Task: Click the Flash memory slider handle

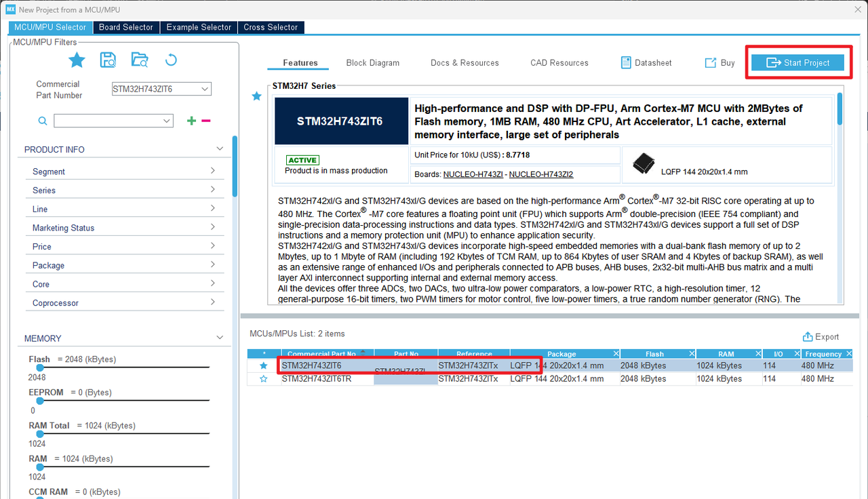Action: click(40, 367)
